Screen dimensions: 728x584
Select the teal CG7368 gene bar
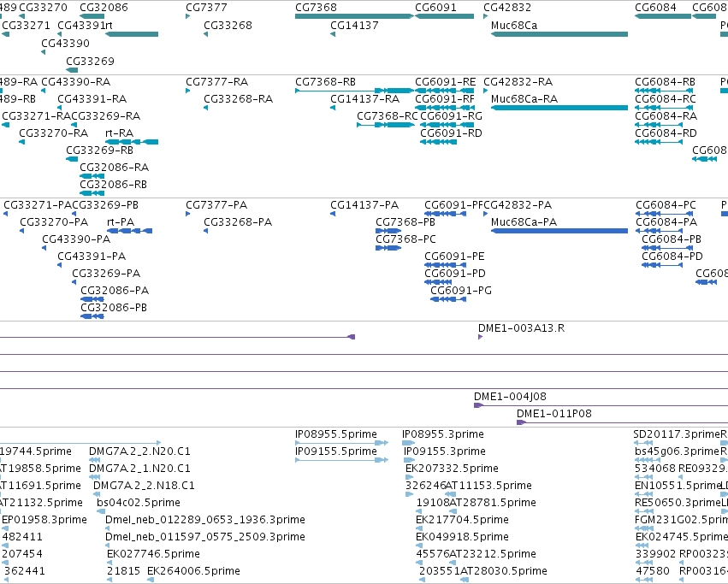click(x=354, y=16)
